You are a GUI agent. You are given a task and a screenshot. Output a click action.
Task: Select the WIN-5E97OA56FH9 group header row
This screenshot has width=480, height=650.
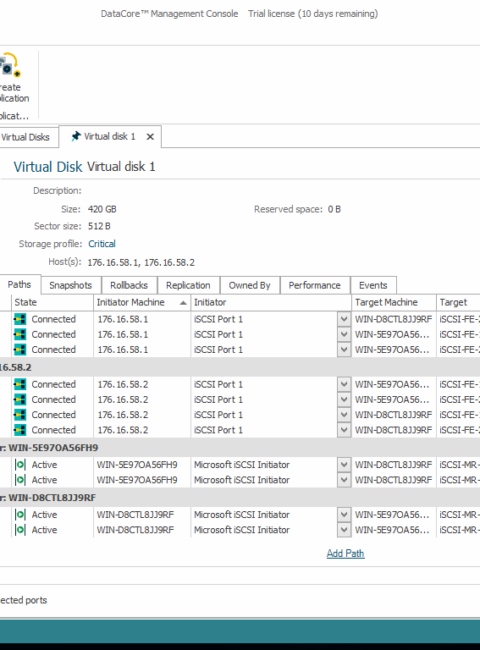240,448
